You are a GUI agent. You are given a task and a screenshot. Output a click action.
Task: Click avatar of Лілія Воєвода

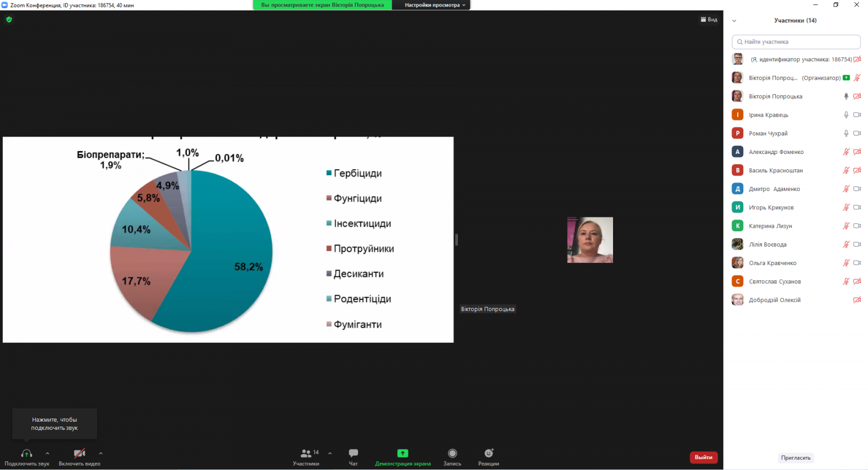tap(737, 244)
